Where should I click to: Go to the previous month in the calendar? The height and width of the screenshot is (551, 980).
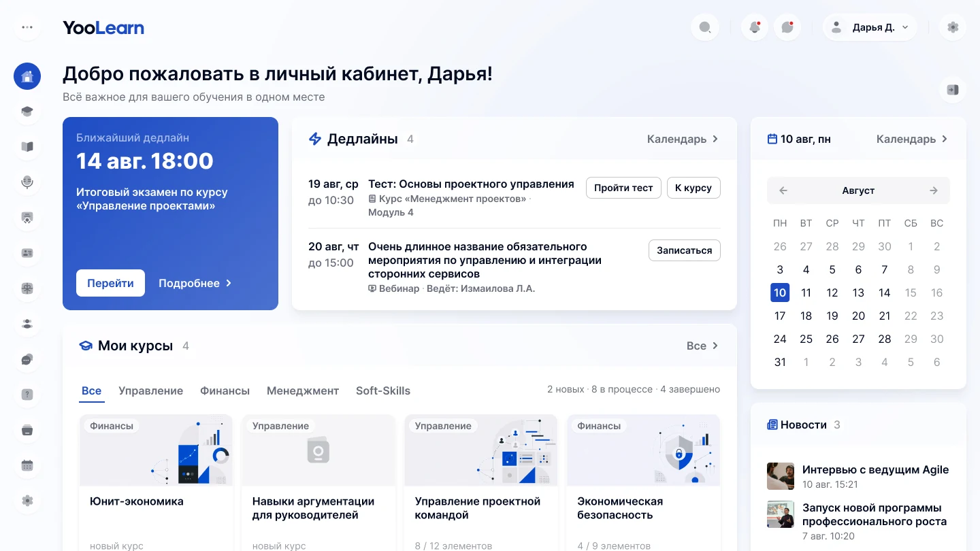tap(783, 190)
